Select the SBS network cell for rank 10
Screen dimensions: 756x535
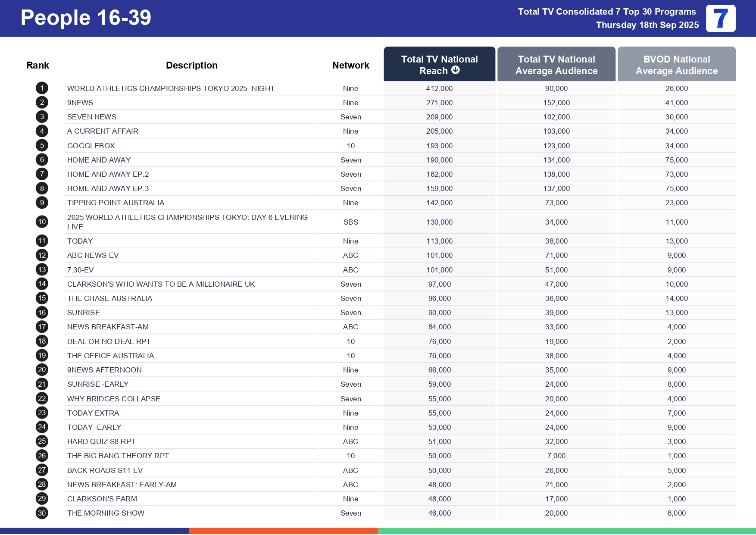click(350, 222)
